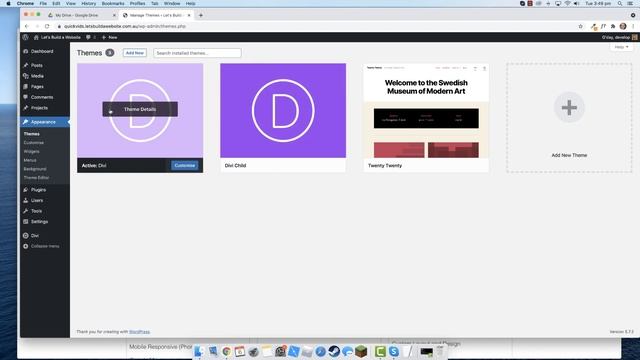Click the Spotlight search icon

(x=620, y=3)
